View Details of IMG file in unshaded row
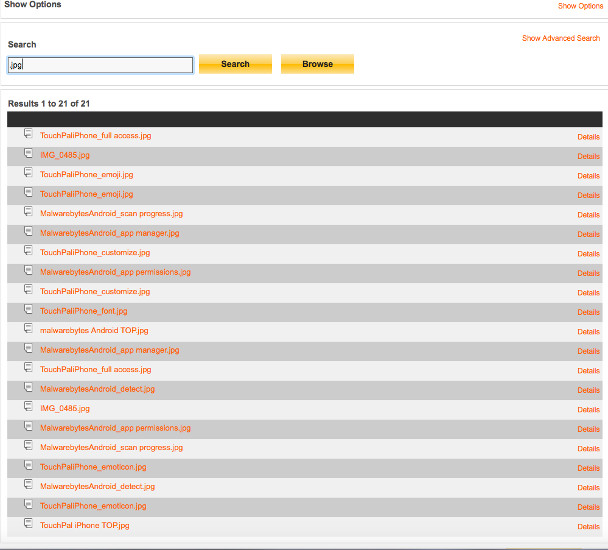 point(588,410)
